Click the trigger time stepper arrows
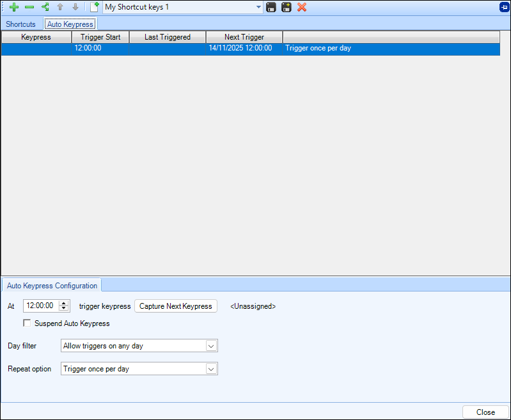Viewport: 511px width, 420px height. 63,306
